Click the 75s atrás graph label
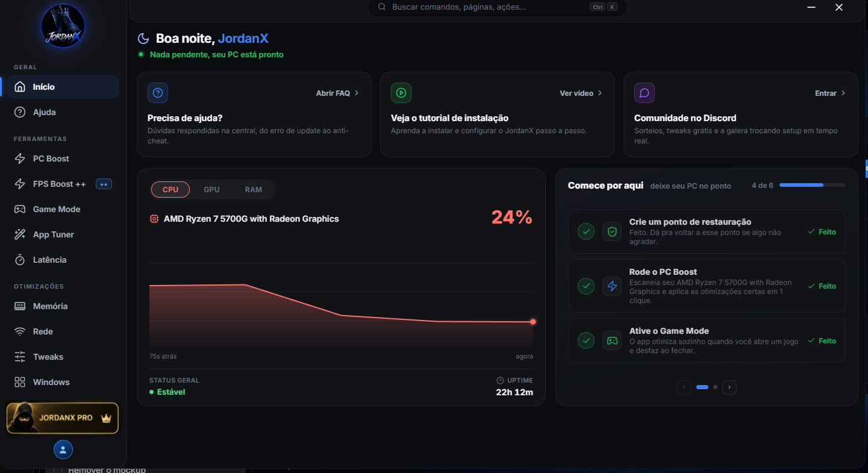Viewport: 868px width, 473px height. [163, 356]
